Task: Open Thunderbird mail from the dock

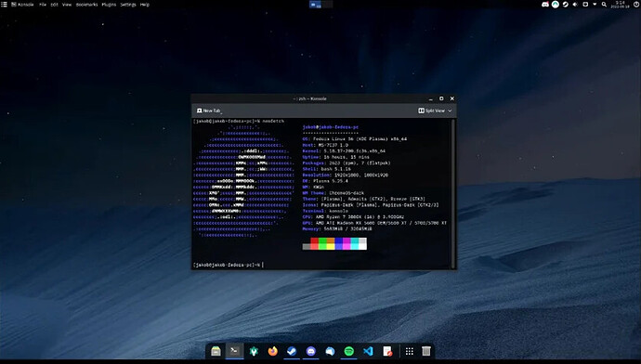Action: (330, 351)
